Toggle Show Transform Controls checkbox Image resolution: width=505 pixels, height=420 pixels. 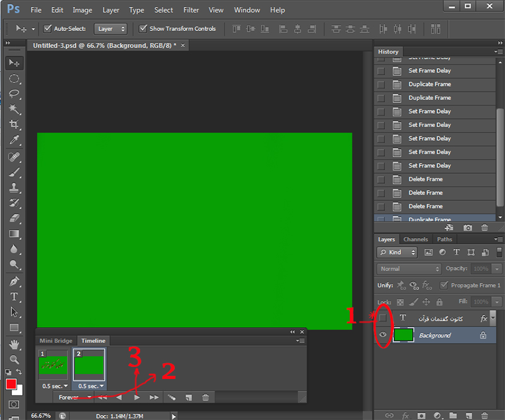[x=143, y=28]
